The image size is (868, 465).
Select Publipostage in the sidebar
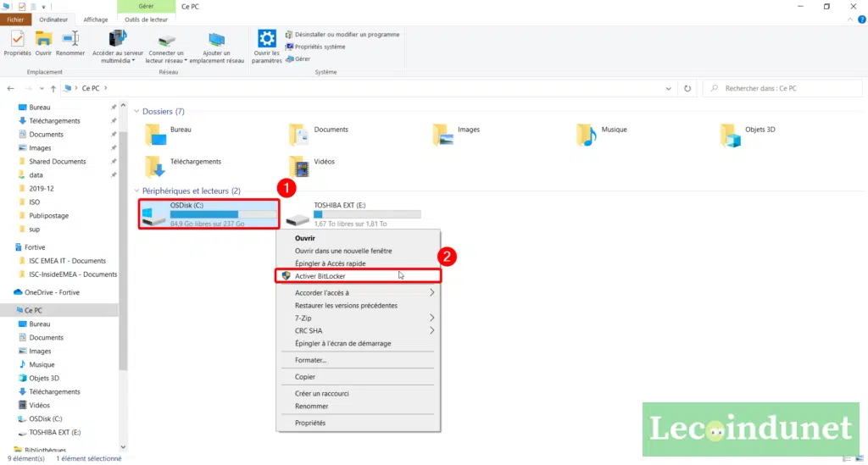[x=48, y=216]
